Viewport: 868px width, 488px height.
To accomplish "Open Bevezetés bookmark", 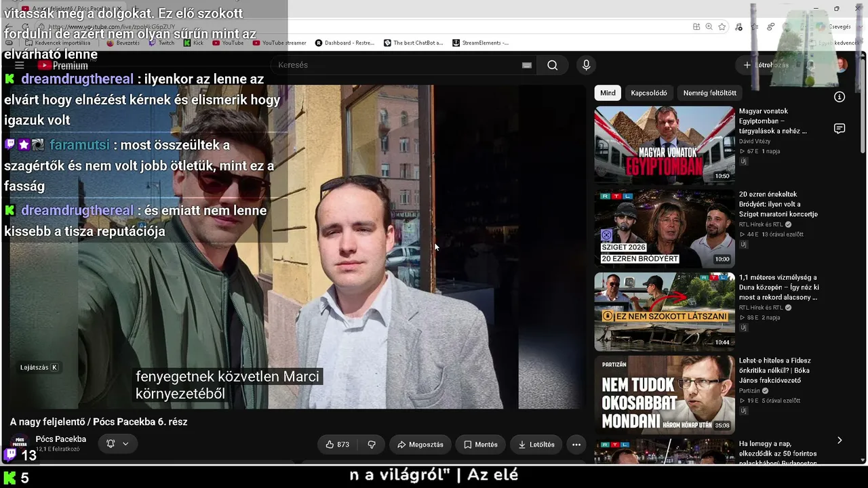I will tap(123, 43).
